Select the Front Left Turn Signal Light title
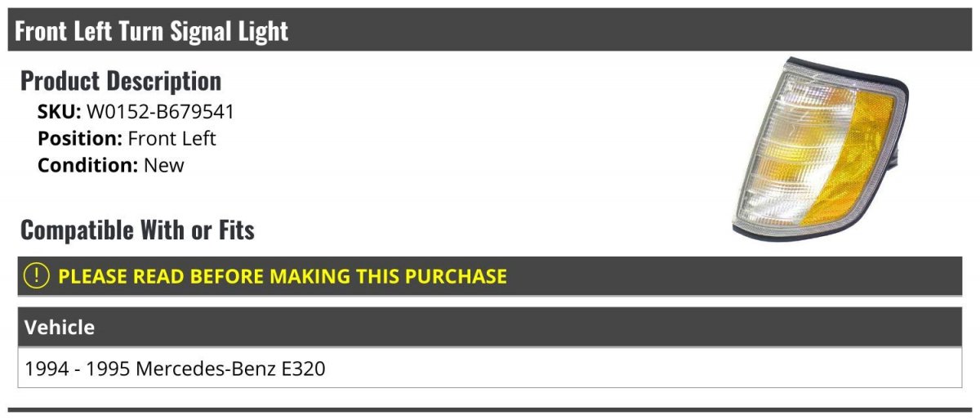980x420 pixels. coord(152,31)
